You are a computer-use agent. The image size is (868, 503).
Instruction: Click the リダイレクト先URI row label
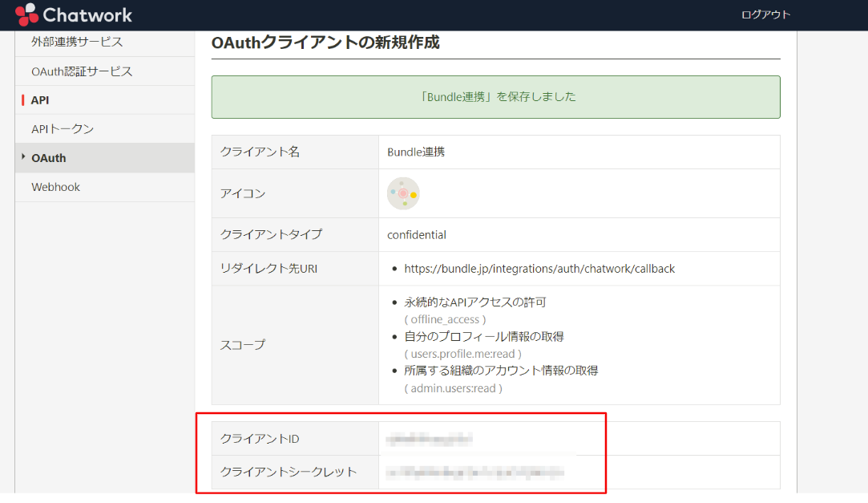point(269,269)
